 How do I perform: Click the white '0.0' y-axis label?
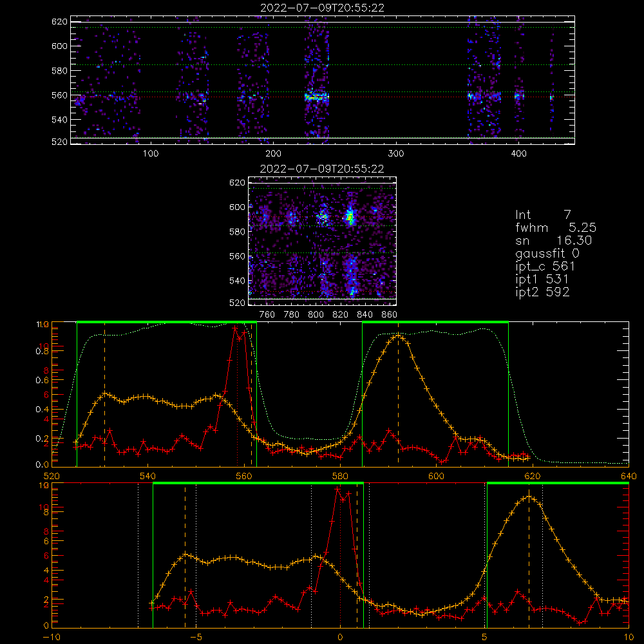click(x=43, y=465)
